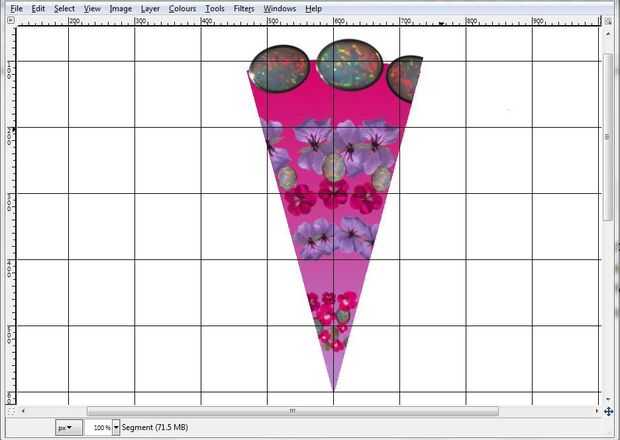This screenshot has height=440, width=620.
Task: Click the vertical scrollbar thumb
Action: pyautogui.click(x=608, y=137)
